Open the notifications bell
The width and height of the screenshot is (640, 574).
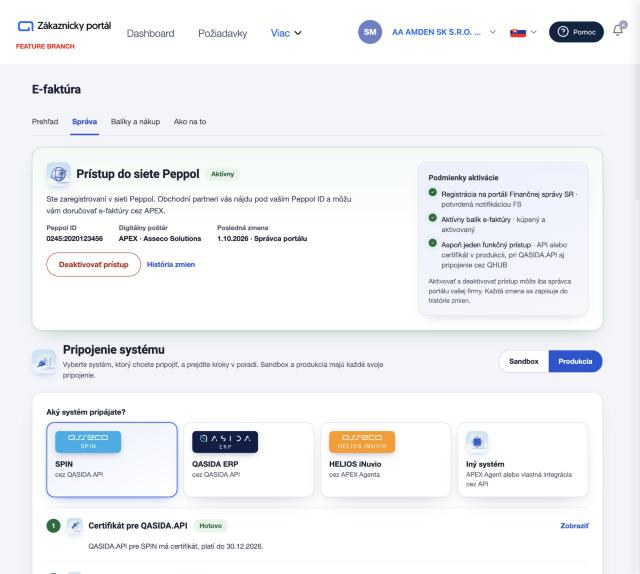click(618, 30)
